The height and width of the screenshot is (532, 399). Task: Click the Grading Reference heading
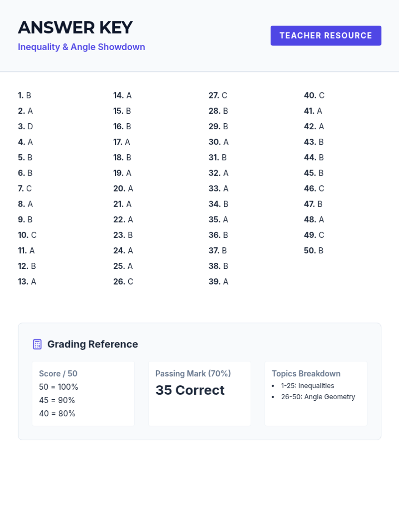[x=92, y=344]
